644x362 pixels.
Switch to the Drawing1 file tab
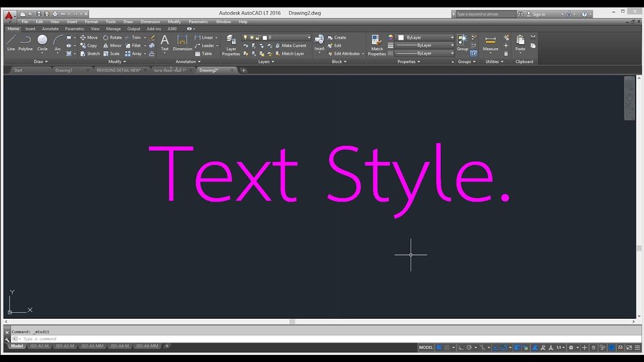pyautogui.click(x=64, y=70)
